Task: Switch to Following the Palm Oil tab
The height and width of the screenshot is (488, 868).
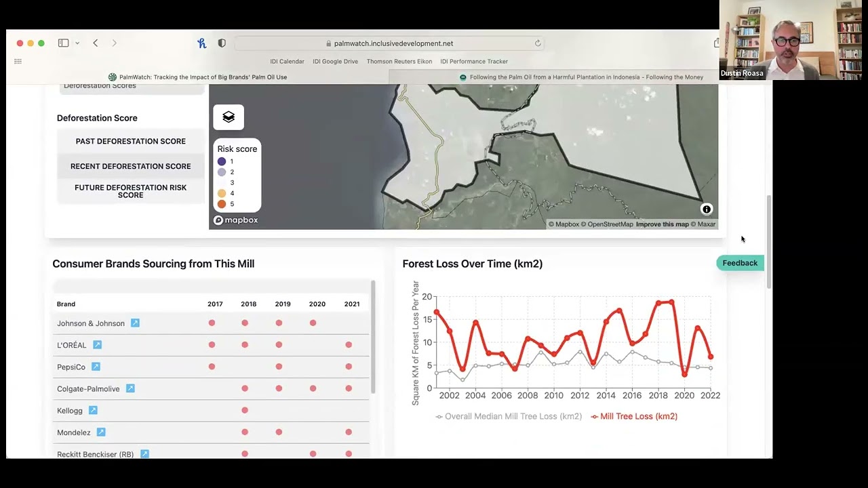Action: tap(581, 77)
